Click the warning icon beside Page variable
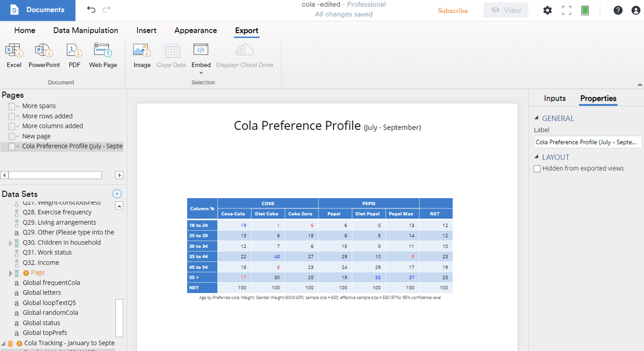This screenshot has height=351, width=644. click(26, 273)
